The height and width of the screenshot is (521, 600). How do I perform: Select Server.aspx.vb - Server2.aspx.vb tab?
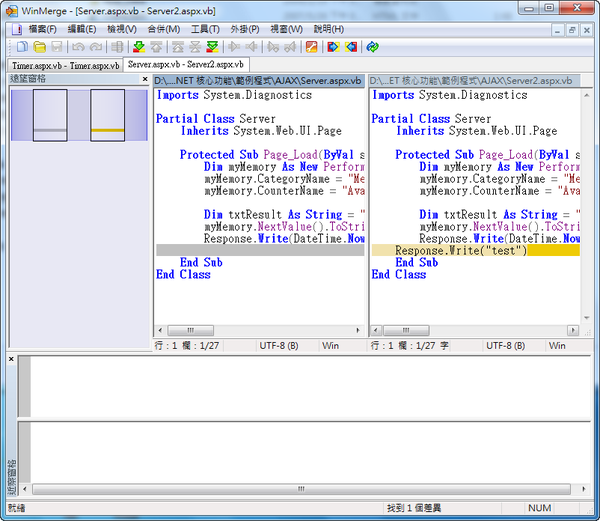(x=186, y=64)
